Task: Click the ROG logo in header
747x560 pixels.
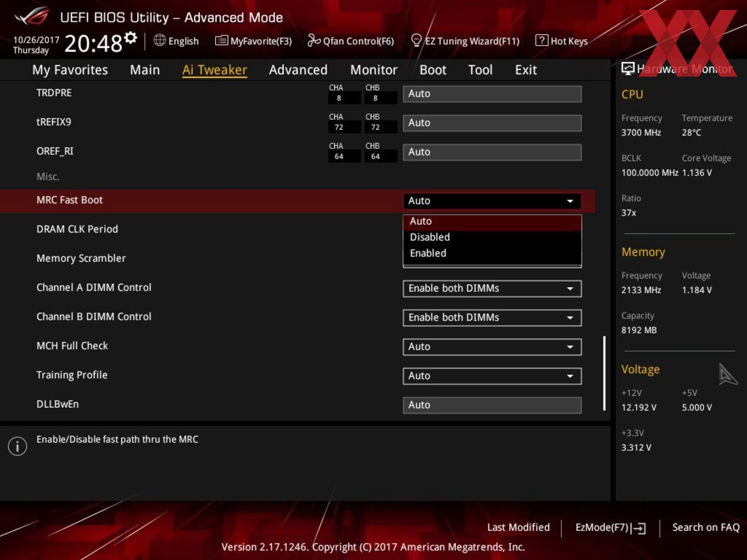Action: click(32, 16)
